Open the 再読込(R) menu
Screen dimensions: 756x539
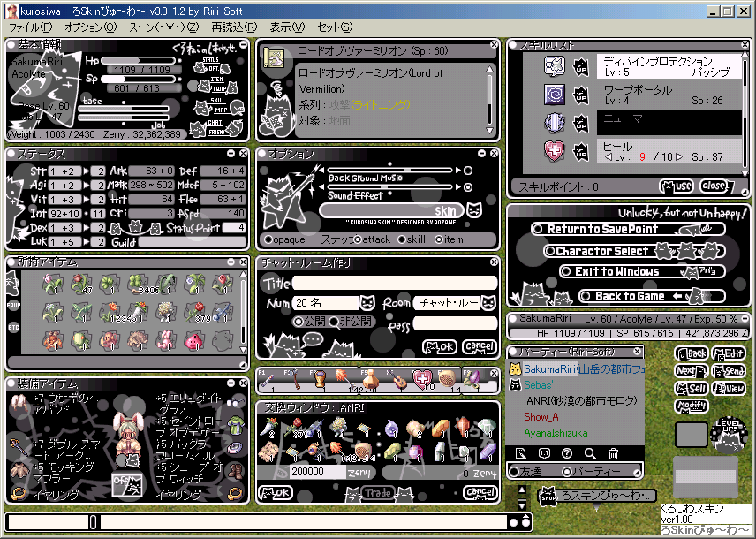click(x=234, y=27)
